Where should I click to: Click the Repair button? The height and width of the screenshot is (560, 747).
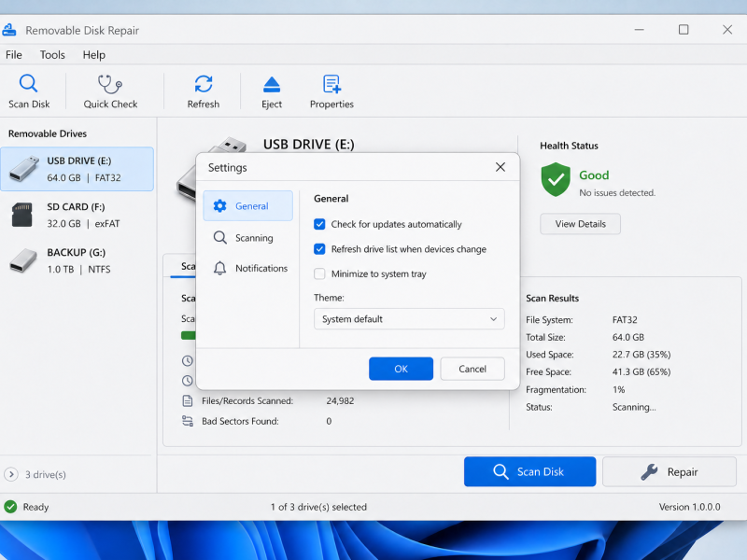point(669,472)
